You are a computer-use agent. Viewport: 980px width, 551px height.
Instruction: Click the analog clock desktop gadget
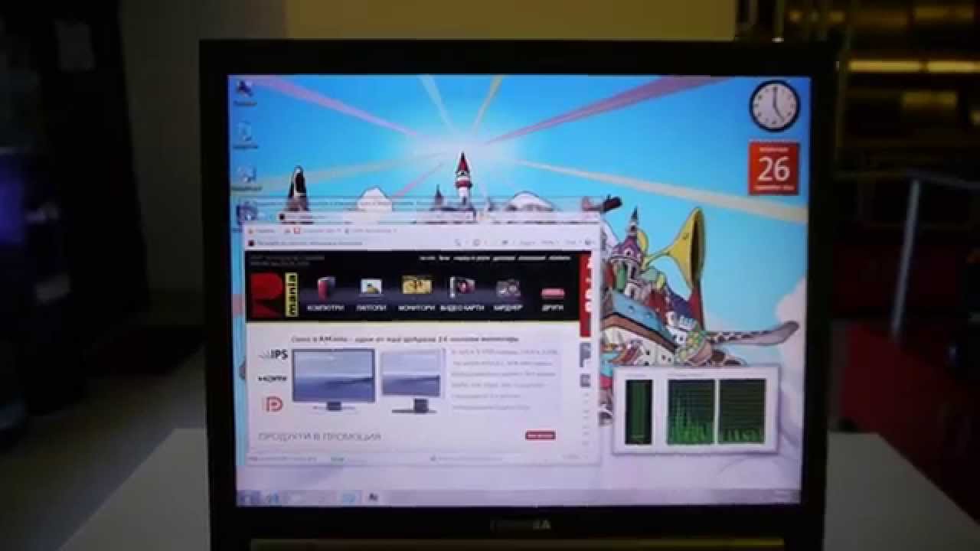(x=774, y=106)
